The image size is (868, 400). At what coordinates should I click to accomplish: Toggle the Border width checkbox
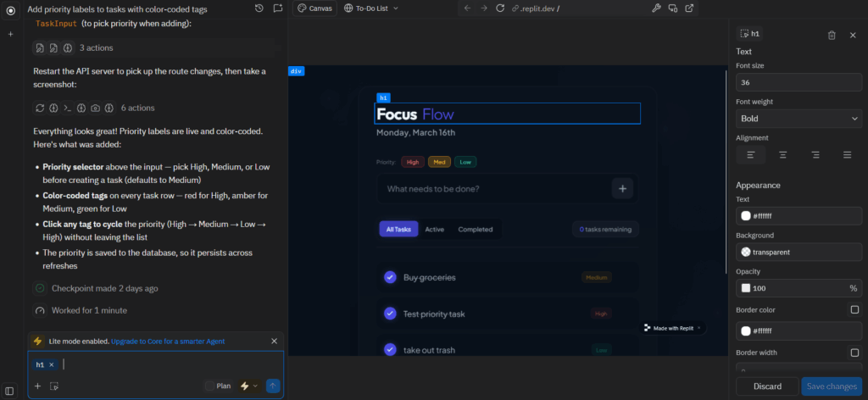tap(854, 353)
